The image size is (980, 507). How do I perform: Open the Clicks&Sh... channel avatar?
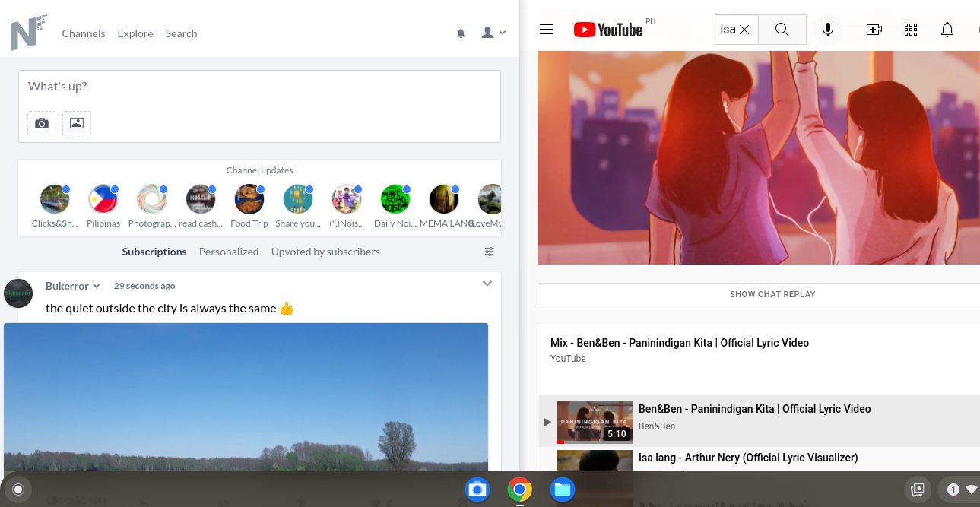(x=55, y=199)
